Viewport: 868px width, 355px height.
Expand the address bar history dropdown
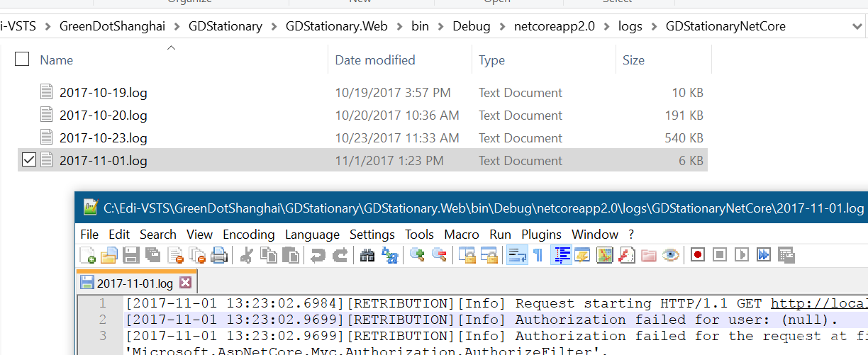[857, 26]
